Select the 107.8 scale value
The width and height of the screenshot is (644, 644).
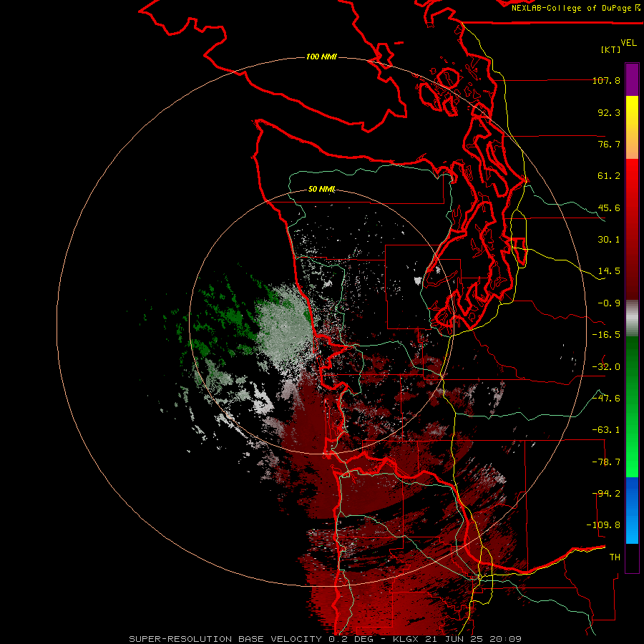pyautogui.click(x=606, y=80)
